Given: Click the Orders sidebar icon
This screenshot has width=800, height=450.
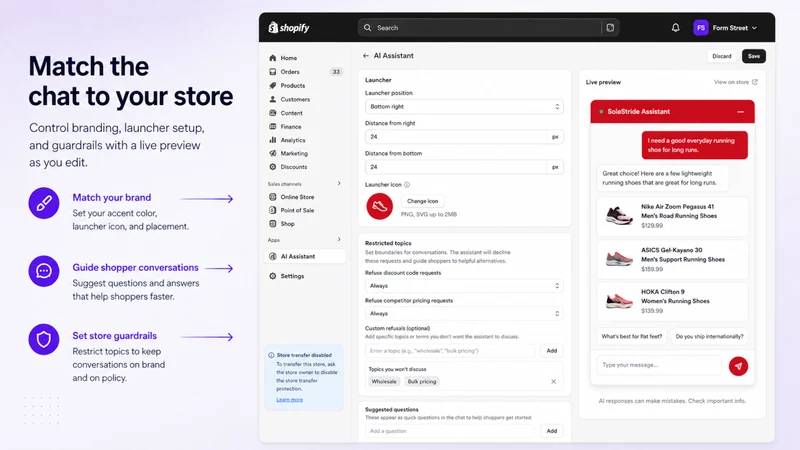Looking at the screenshot, I should click(272, 72).
